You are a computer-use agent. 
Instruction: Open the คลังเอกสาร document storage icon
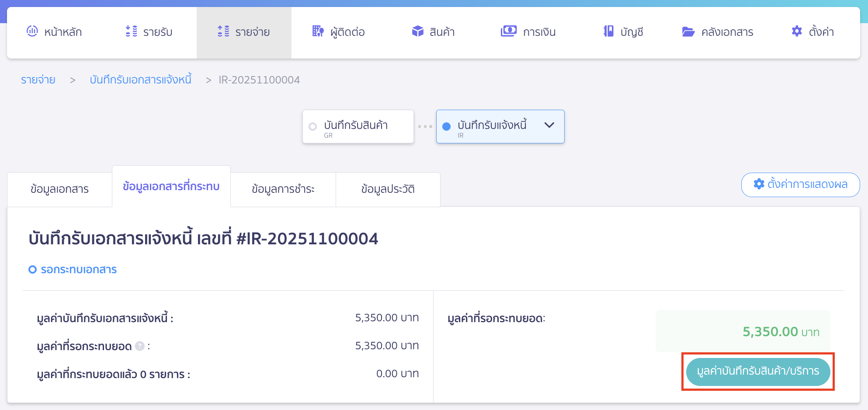[688, 31]
